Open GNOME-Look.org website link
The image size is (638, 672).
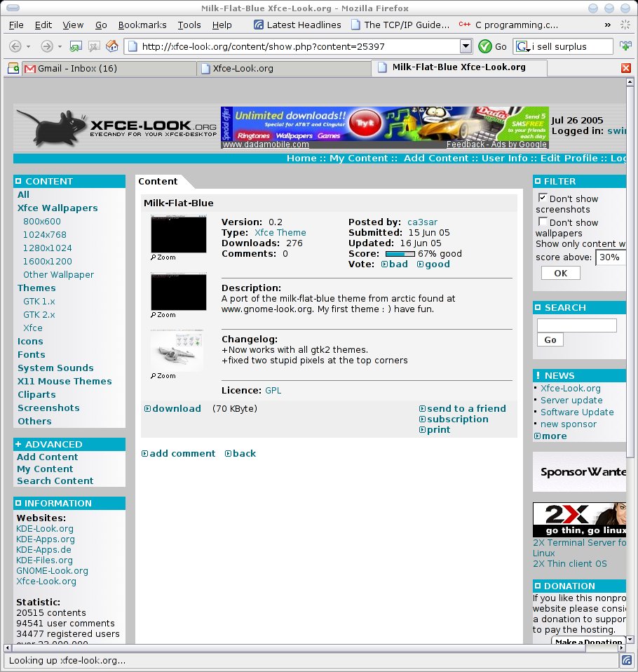pos(53,571)
